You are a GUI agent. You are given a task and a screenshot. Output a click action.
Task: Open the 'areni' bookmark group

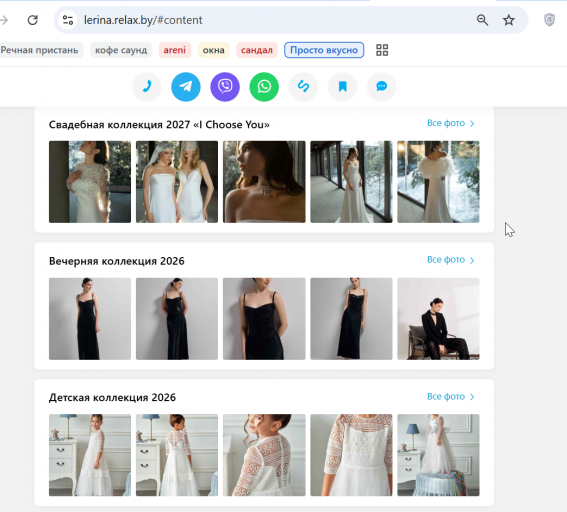175,50
